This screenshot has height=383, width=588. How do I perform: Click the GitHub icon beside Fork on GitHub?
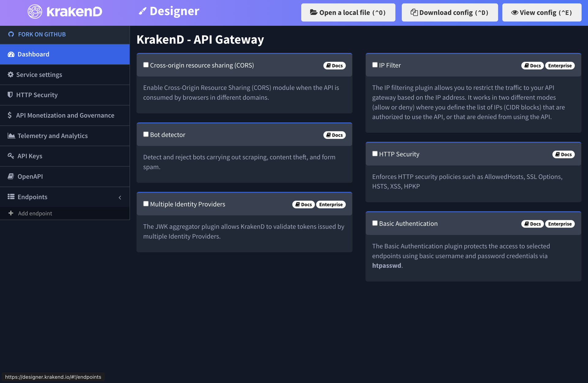11,34
